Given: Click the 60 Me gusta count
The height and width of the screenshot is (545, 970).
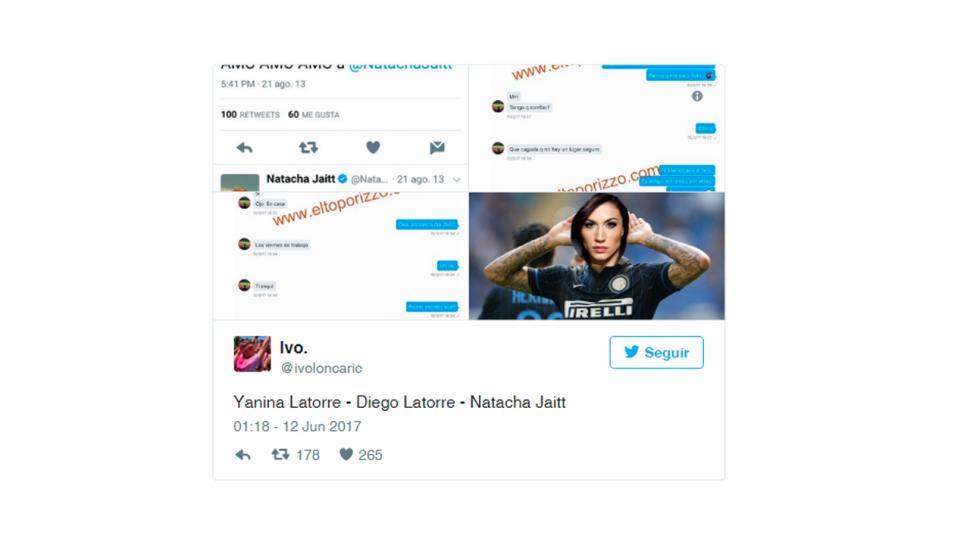Looking at the screenshot, I should pos(314,114).
